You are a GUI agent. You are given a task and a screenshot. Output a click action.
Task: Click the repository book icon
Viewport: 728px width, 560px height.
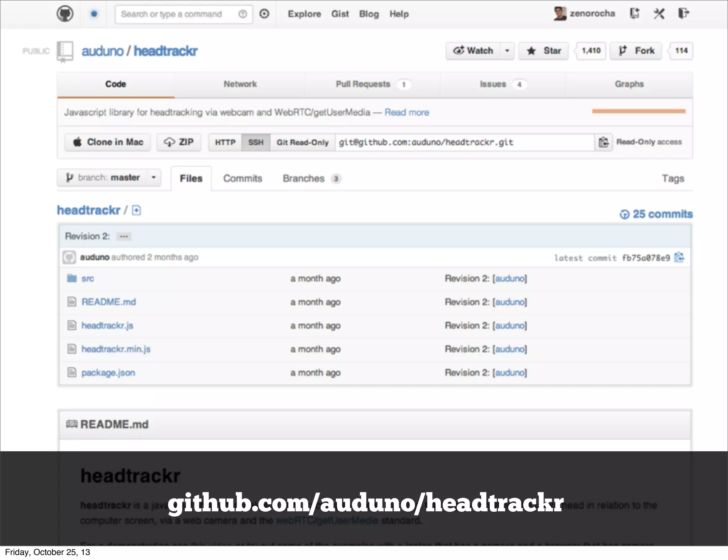pyautogui.click(x=65, y=52)
